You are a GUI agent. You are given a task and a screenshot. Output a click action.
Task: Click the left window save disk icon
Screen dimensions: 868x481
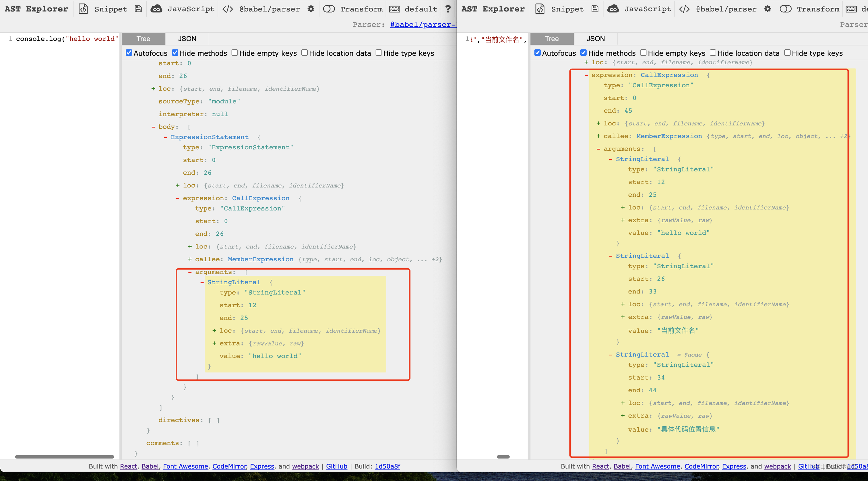click(x=138, y=9)
